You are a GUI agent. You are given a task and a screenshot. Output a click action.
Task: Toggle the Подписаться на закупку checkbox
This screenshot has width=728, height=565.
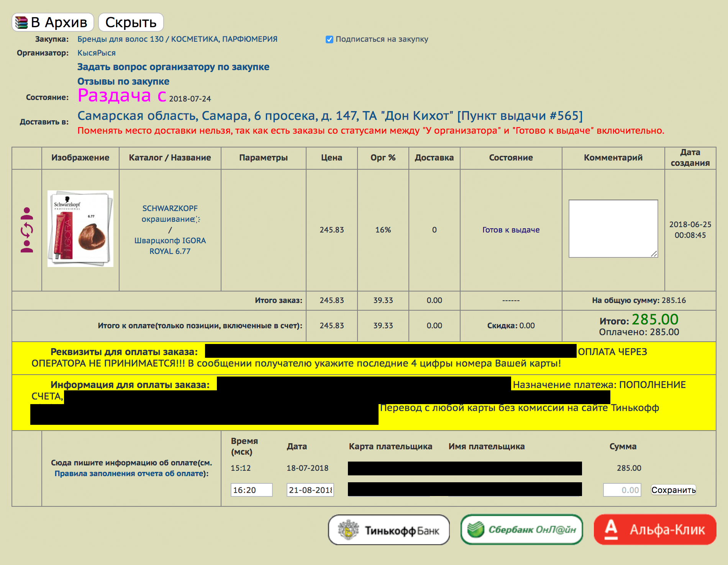tap(329, 39)
